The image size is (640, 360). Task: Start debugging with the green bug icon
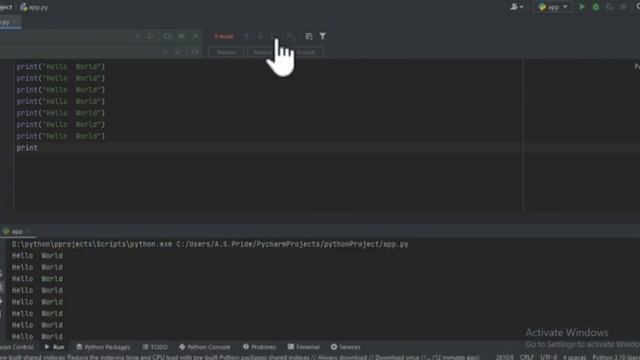(x=596, y=7)
